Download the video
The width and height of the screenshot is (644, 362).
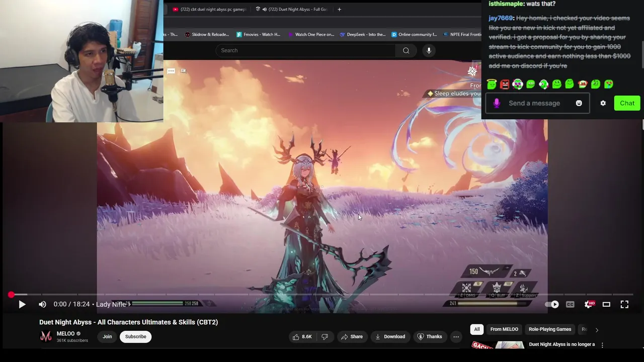pos(390,337)
